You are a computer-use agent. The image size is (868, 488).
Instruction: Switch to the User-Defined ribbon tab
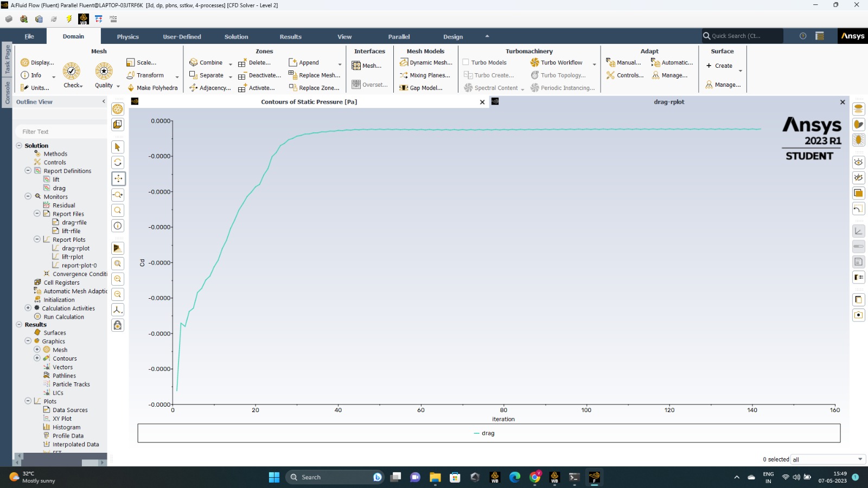click(x=182, y=37)
